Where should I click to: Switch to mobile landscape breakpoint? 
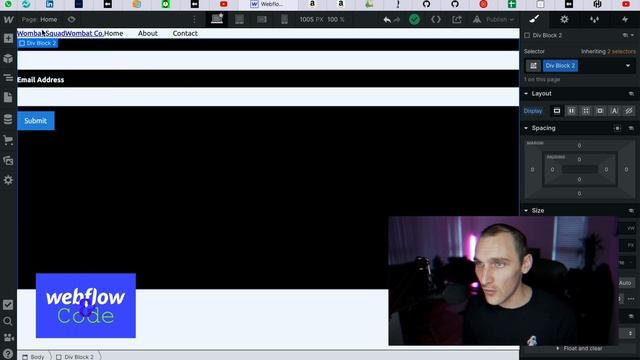262,20
